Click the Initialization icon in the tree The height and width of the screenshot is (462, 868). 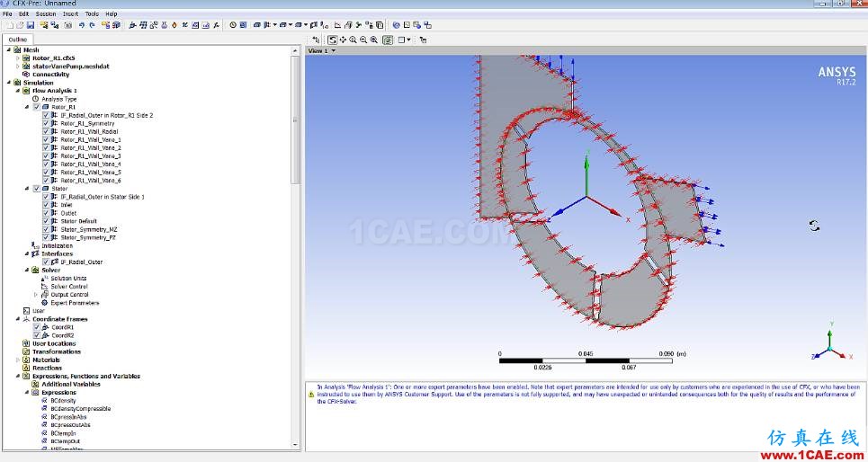pyautogui.click(x=36, y=245)
